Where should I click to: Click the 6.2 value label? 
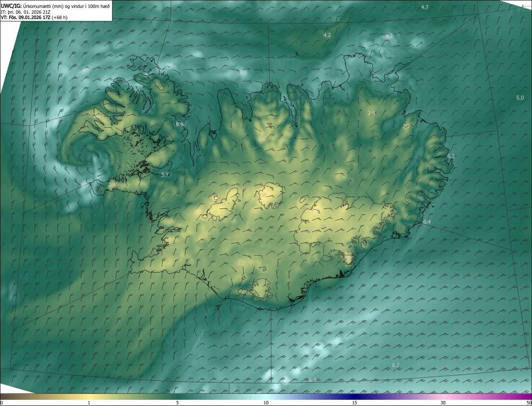click(451, 157)
